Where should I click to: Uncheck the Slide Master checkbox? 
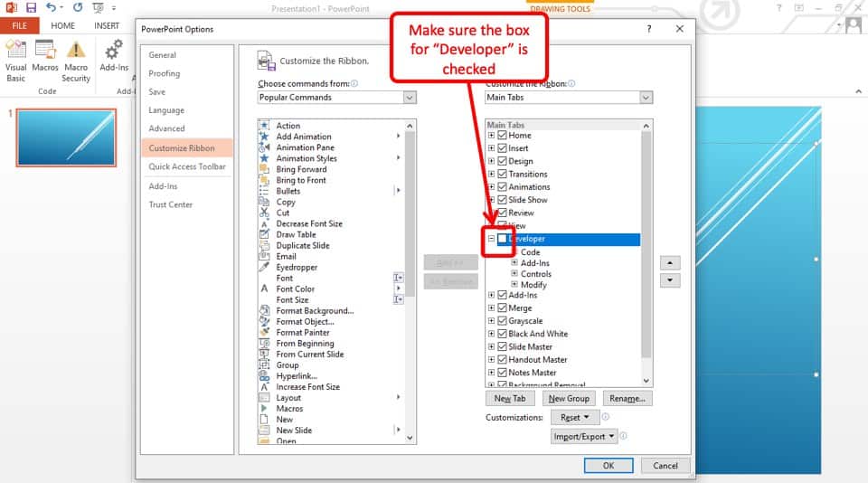click(x=502, y=346)
